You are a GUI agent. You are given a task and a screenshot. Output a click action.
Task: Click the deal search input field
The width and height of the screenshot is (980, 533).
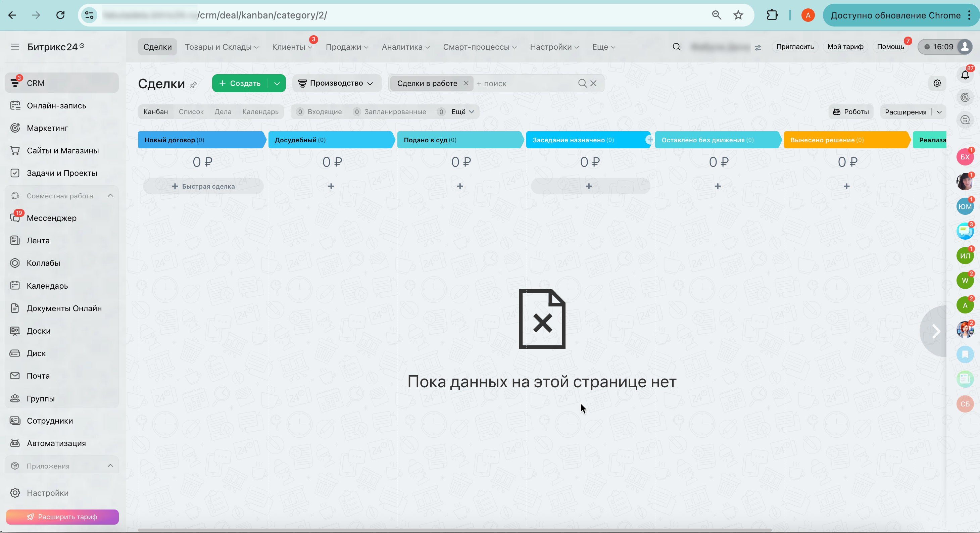point(525,84)
